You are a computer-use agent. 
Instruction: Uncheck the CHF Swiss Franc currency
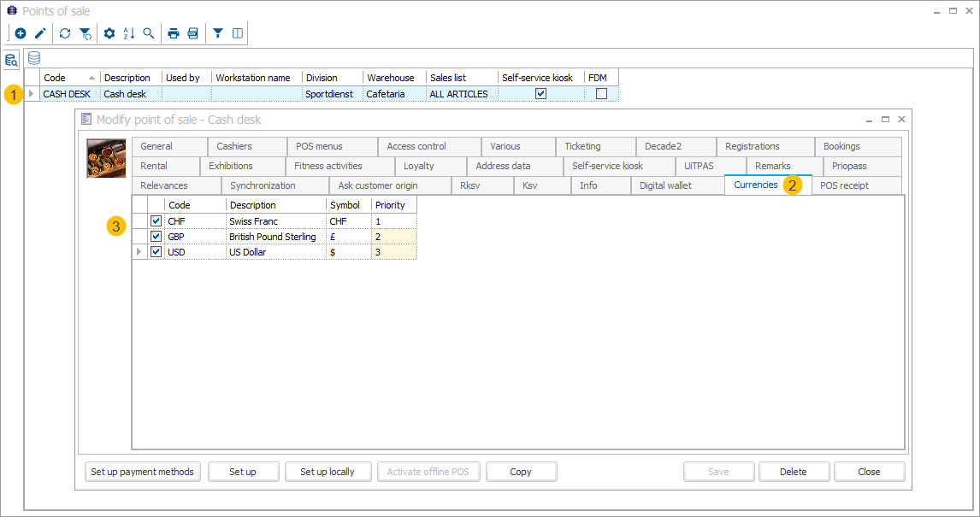[156, 221]
